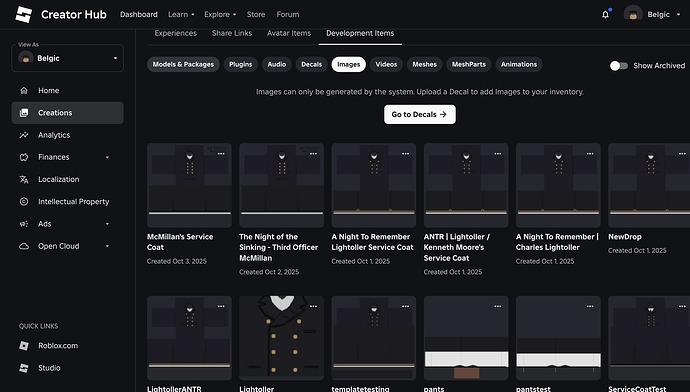Open options menu for NewDrop card
Image resolution: width=690 pixels, height=392 pixels.
(x=682, y=154)
